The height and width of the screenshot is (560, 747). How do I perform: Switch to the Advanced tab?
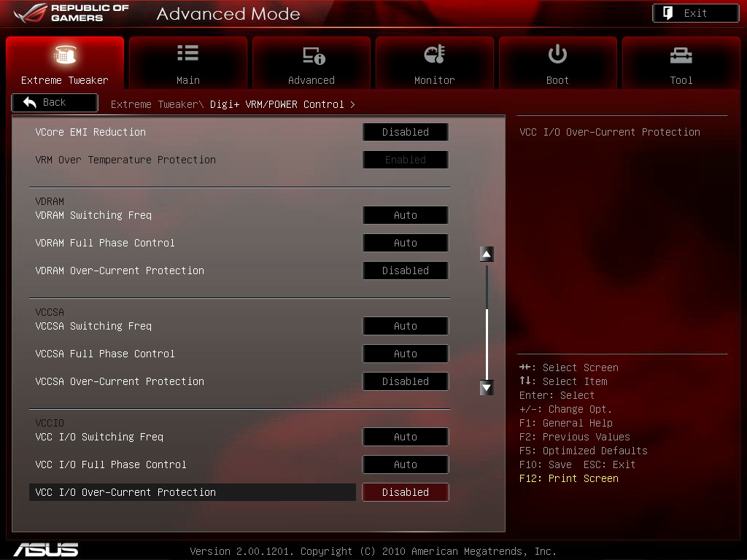click(x=311, y=63)
